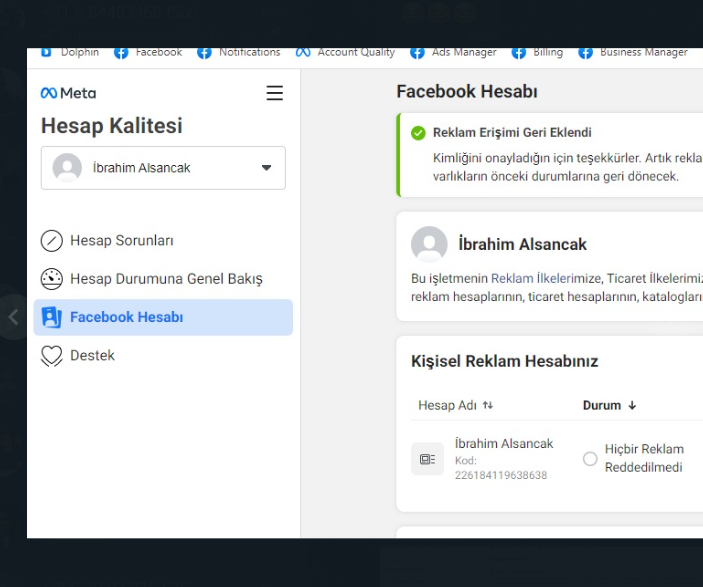Click the Reklam Erişimi Geri Eklendi heading
The width and height of the screenshot is (703, 587).
pos(512,132)
